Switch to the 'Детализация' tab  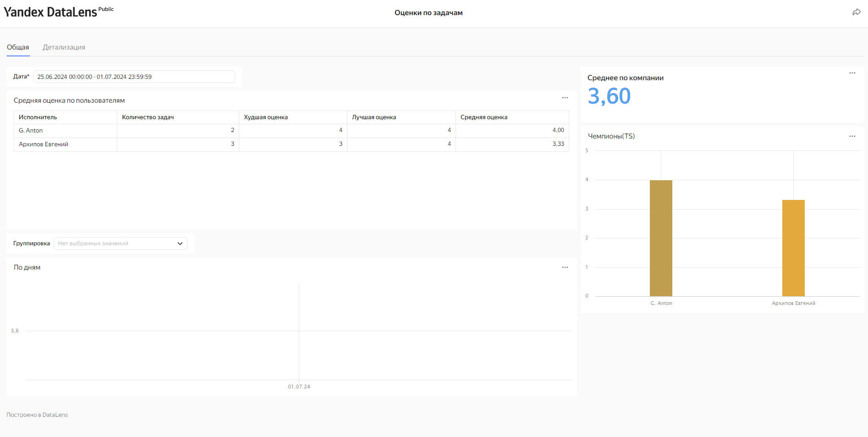(x=64, y=47)
